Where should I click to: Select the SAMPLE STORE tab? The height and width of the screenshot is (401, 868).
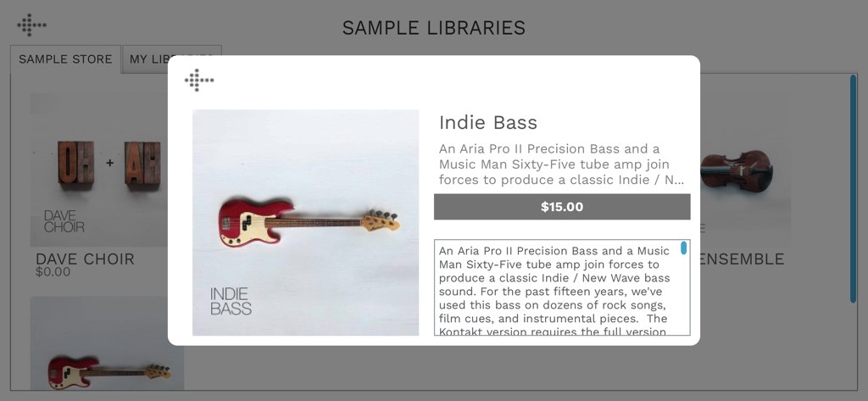pos(65,59)
